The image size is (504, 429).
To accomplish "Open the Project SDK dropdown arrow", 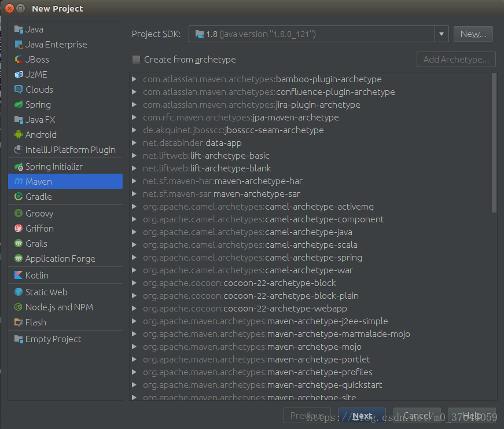I will pyautogui.click(x=442, y=34).
